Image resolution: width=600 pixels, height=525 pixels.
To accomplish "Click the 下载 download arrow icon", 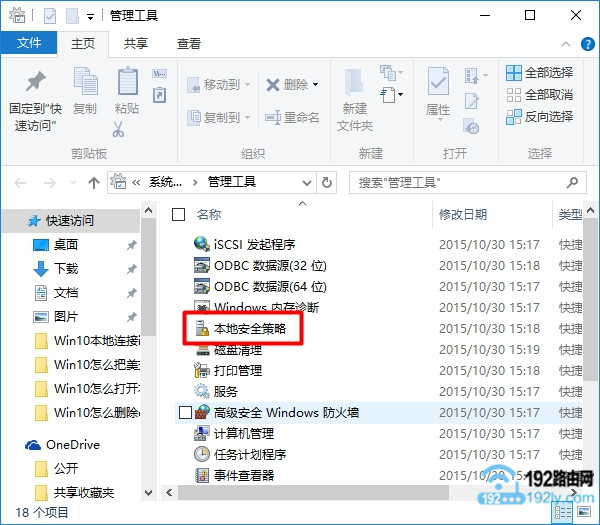I will (41, 269).
